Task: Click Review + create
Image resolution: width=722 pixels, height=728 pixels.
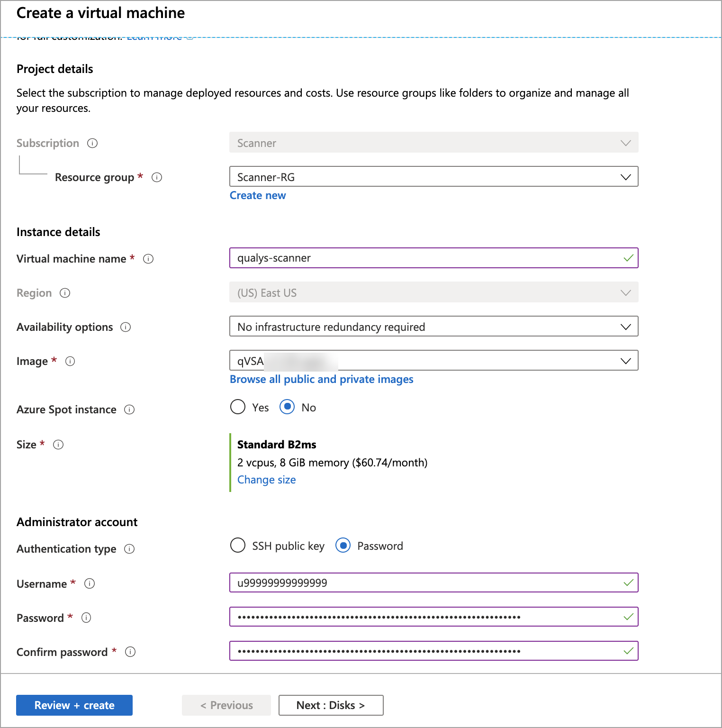Action: [x=74, y=705]
